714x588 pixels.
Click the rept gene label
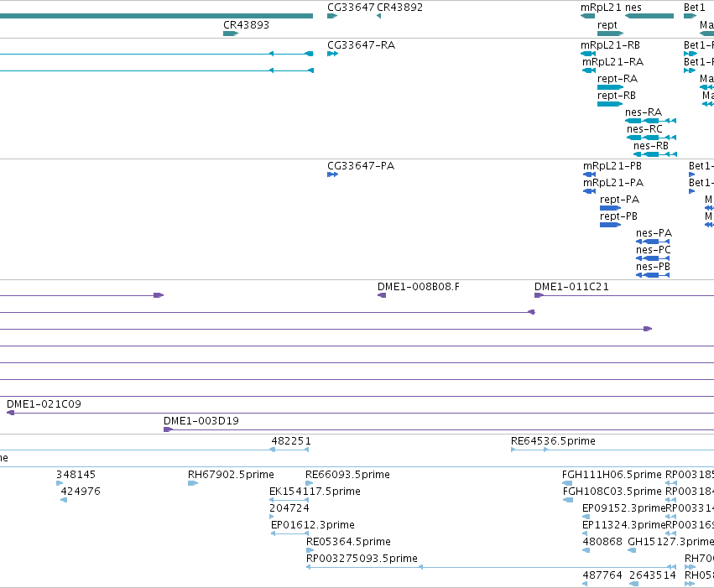[607, 25]
